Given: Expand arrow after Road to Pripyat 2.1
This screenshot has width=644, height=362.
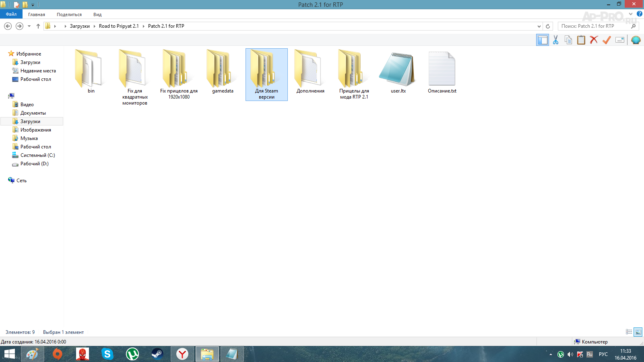Looking at the screenshot, I should click(x=144, y=26).
